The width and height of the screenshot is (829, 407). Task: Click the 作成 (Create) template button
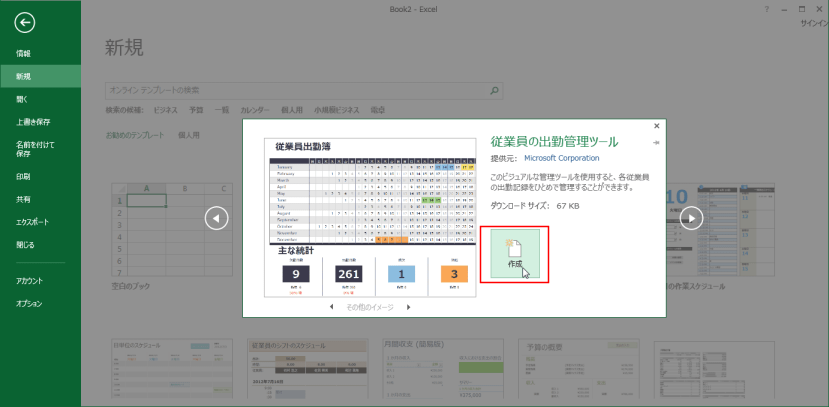click(x=515, y=254)
